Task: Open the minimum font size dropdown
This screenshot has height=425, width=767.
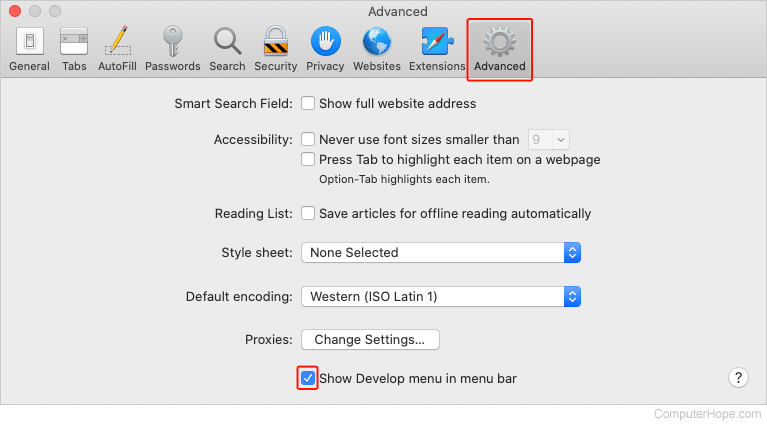Action: pyautogui.click(x=549, y=140)
